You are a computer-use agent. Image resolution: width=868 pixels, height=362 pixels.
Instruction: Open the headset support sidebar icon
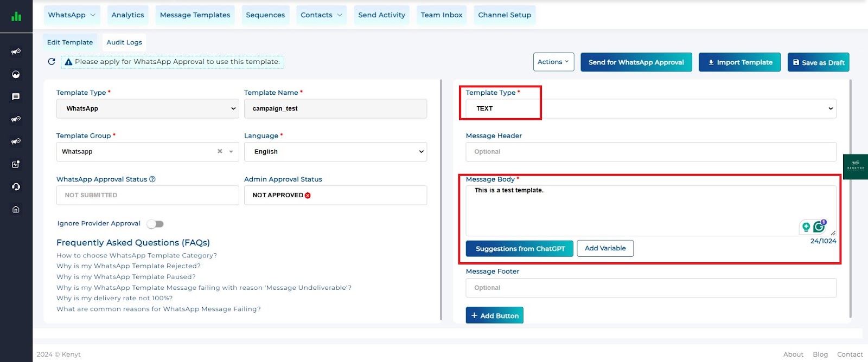16,186
